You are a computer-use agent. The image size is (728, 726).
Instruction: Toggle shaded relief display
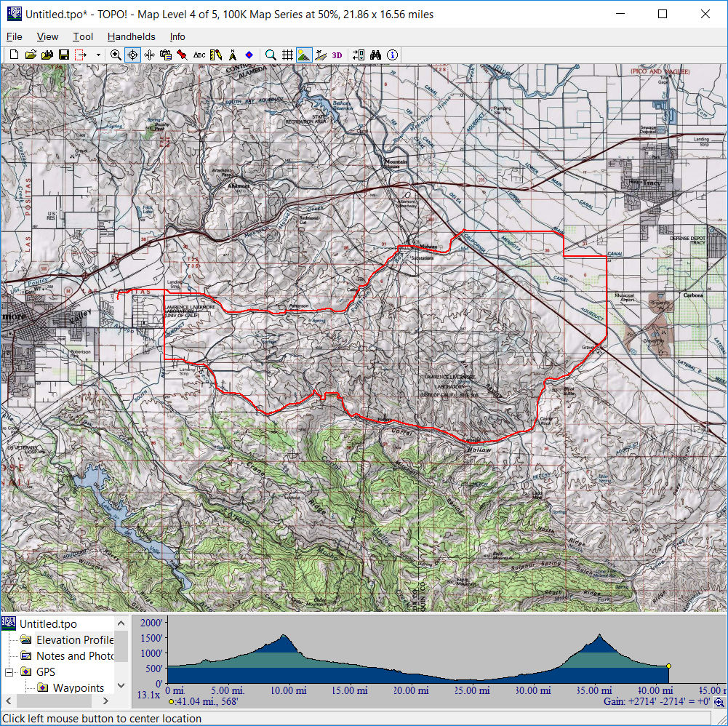[x=304, y=55]
